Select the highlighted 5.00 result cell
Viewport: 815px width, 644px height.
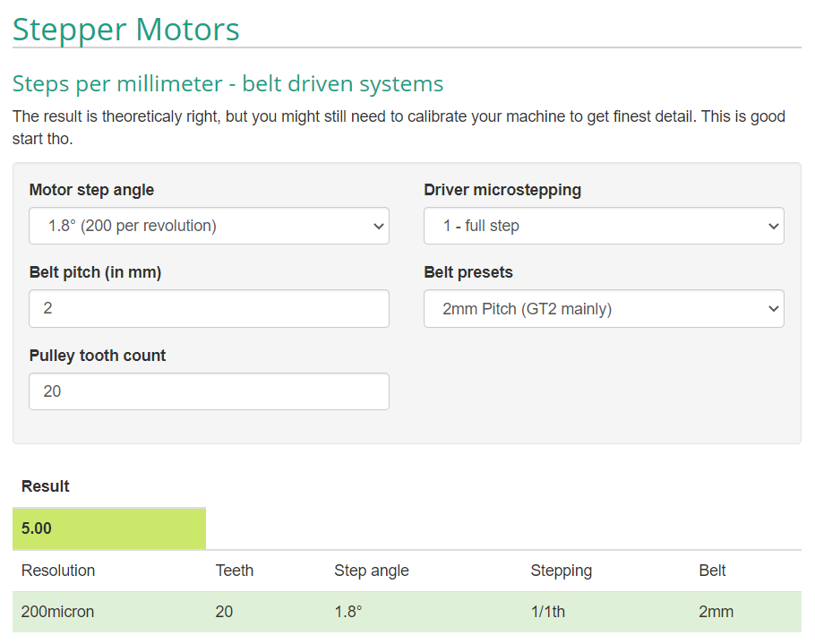(109, 528)
